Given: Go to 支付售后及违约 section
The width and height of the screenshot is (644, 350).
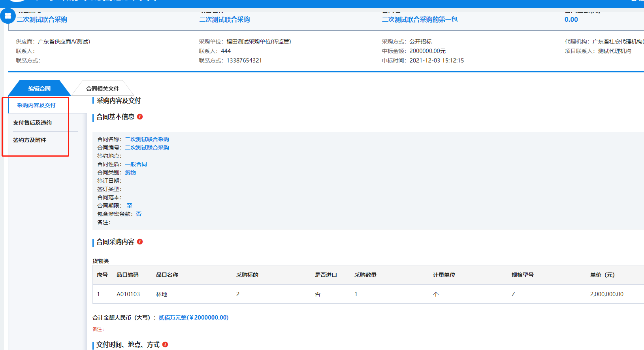Looking at the screenshot, I should [32, 123].
